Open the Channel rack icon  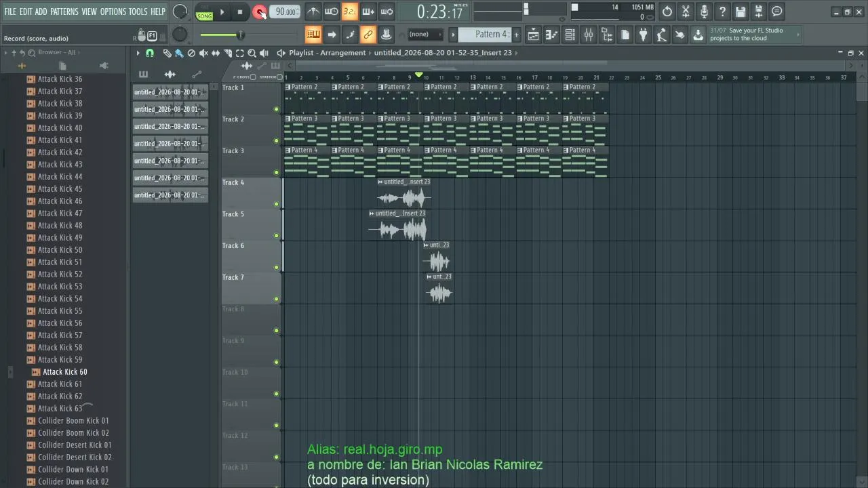(570, 35)
